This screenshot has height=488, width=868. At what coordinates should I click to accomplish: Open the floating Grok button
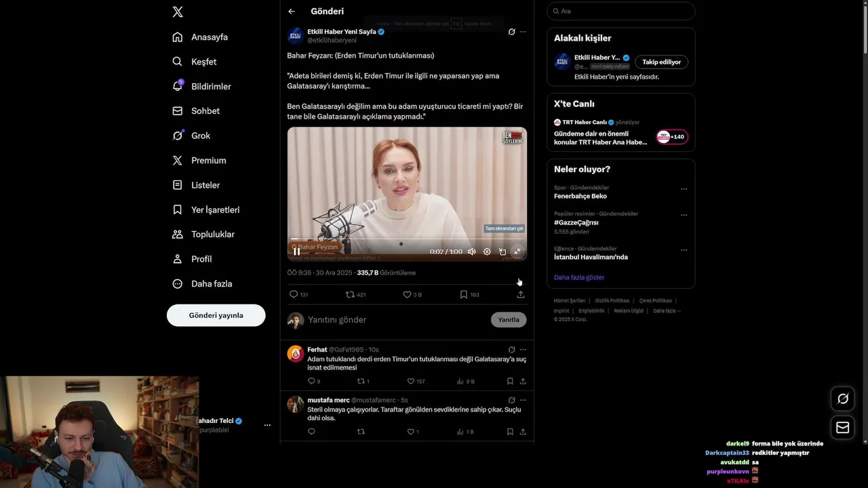click(x=843, y=399)
